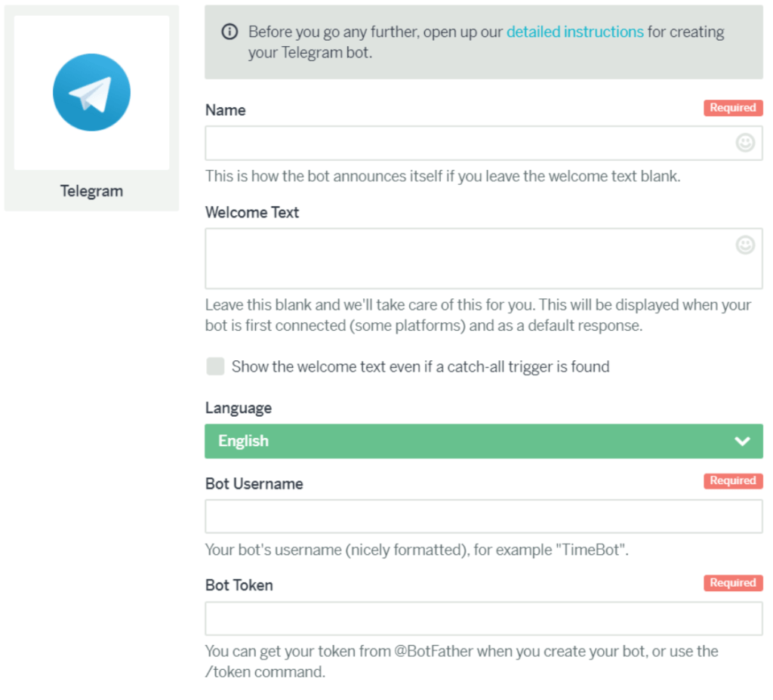Click the chevron on the Language selector
773x700 pixels.
[x=742, y=441]
